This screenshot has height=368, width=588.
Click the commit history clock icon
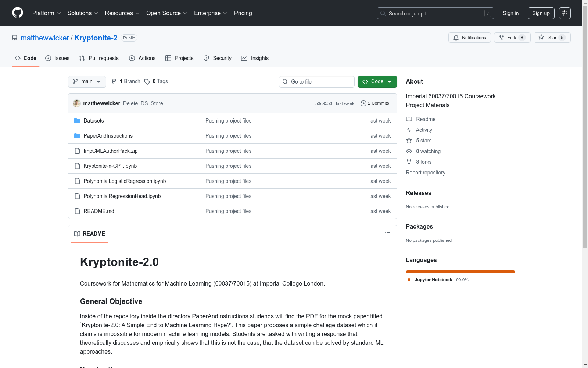point(363,103)
